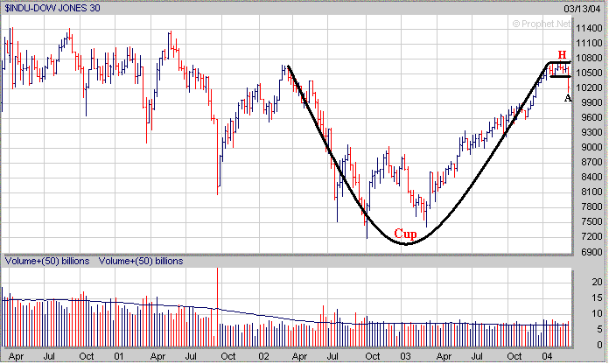Select the 11400 price axis label
The height and width of the screenshot is (364, 609).
click(x=589, y=28)
